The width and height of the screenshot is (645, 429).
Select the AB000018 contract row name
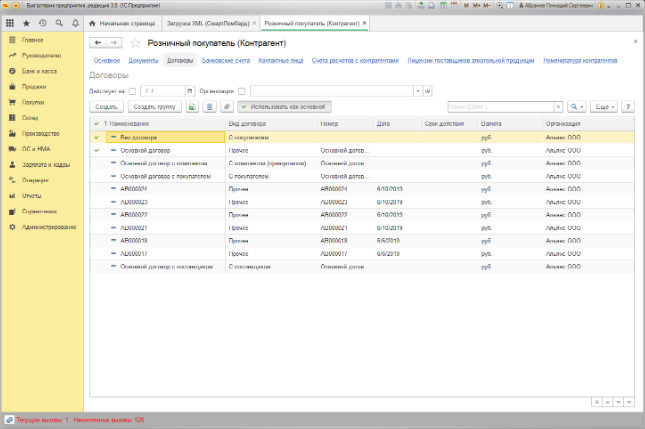(x=134, y=241)
